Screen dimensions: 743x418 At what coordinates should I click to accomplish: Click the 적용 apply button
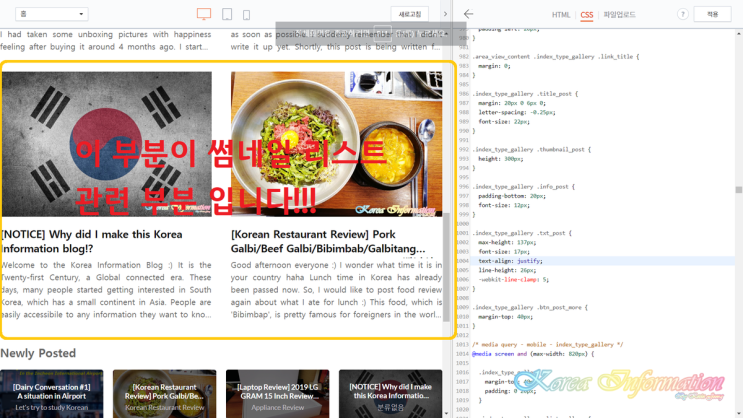pos(712,14)
